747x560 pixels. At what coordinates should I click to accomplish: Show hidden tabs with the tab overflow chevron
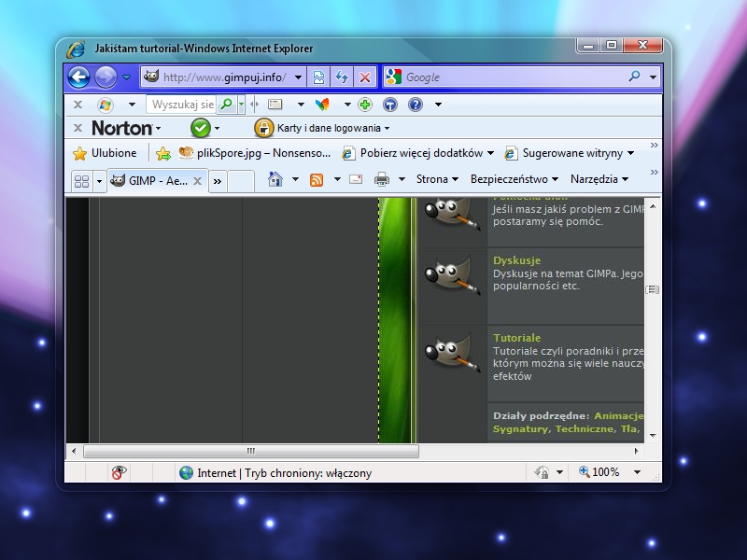[x=218, y=181]
